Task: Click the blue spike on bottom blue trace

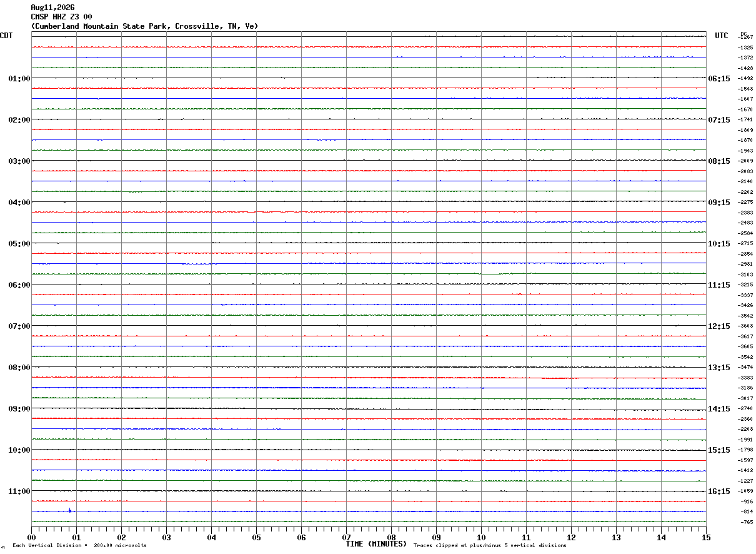Action: click(x=69, y=510)
